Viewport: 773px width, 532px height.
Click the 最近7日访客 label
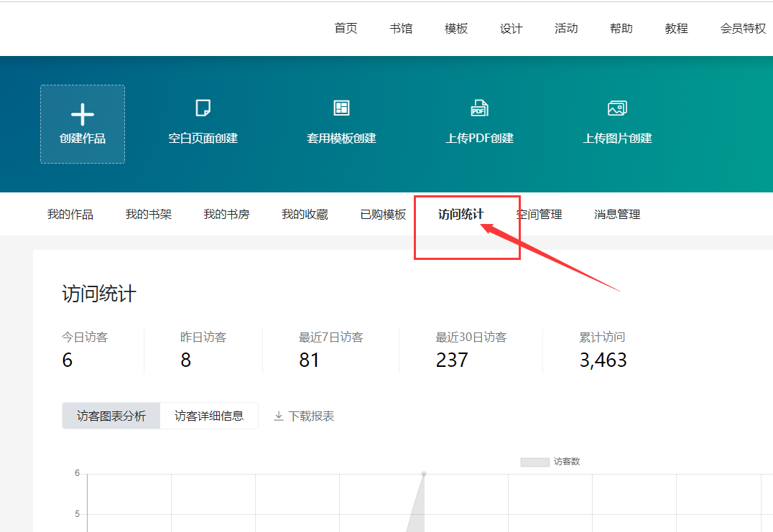point(330,337)
